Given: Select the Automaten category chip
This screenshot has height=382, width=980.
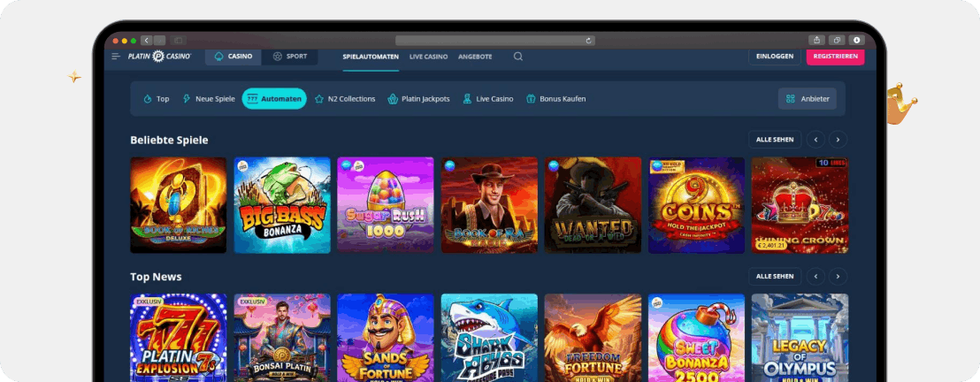Looking at the screenshot, I should click(274, 99).
